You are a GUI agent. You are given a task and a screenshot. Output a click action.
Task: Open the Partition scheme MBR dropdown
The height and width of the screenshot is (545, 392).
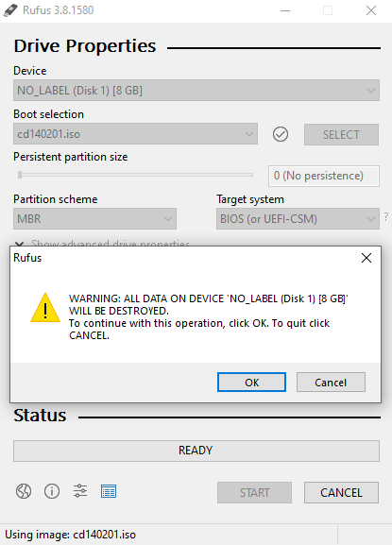(x=94, y=218)
